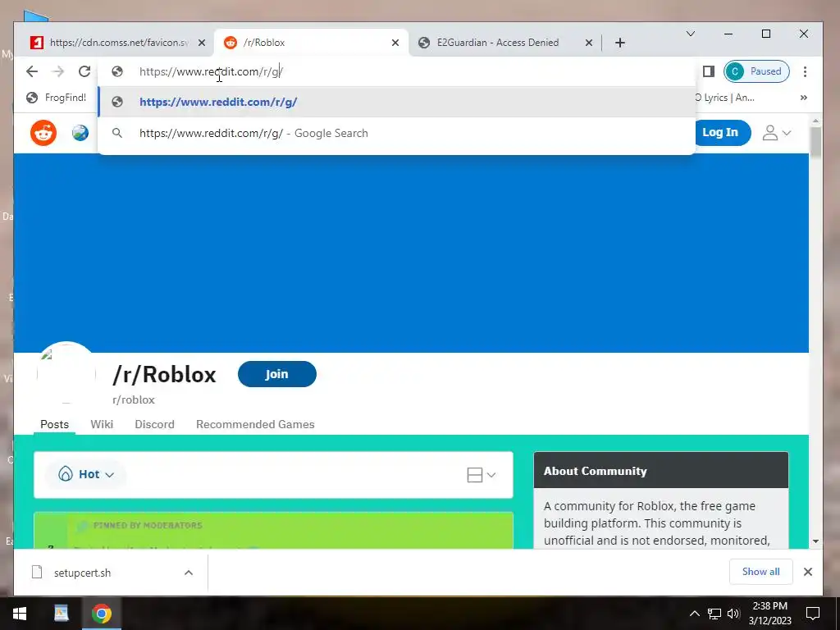Image resolution: width=840 pixels, height=630 pixels.
Task: Open the Discord tab
Action: click(154, 424)
